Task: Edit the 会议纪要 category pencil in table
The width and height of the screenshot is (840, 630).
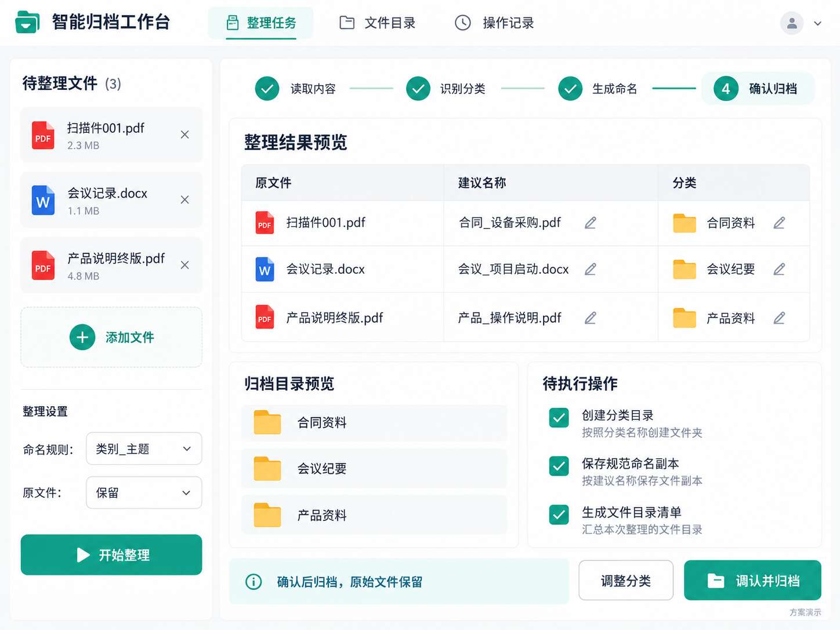Action: click(x=779, y=269)
